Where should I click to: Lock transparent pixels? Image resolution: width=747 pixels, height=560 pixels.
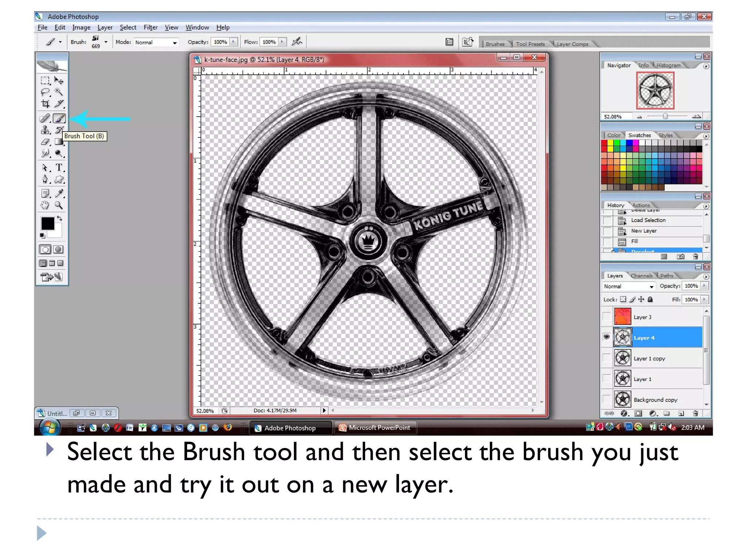(x=623, y=299)
